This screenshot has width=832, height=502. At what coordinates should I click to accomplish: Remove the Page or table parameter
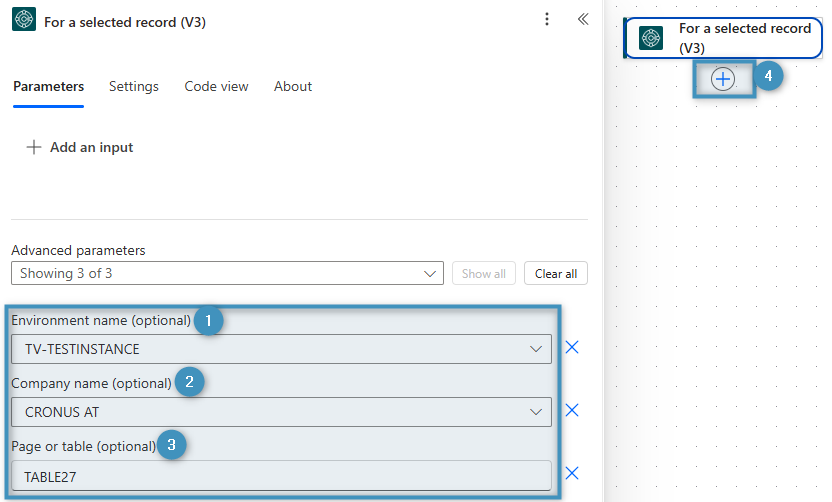pos(572,473)
